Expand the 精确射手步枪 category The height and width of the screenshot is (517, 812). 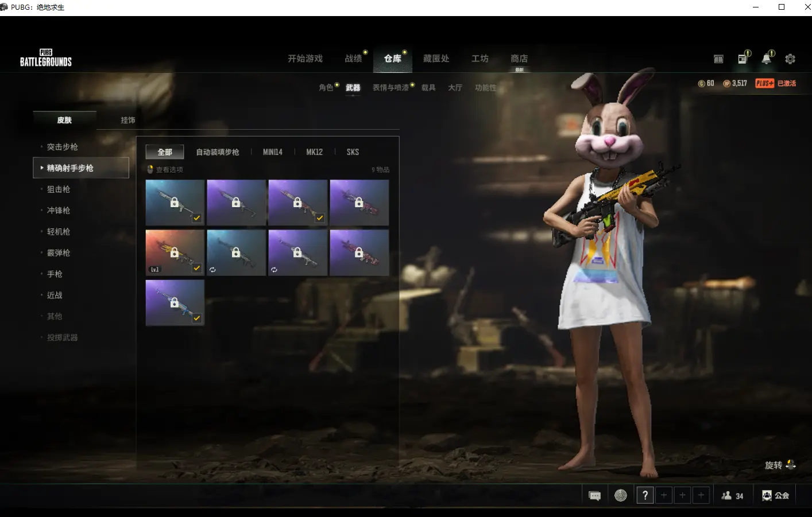coord(81,168)
